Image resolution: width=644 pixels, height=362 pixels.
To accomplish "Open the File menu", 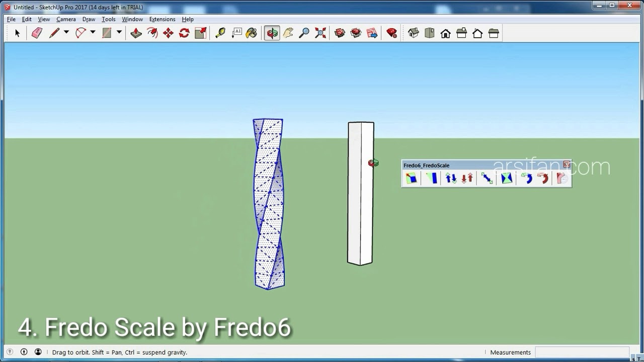I will 11,19.
